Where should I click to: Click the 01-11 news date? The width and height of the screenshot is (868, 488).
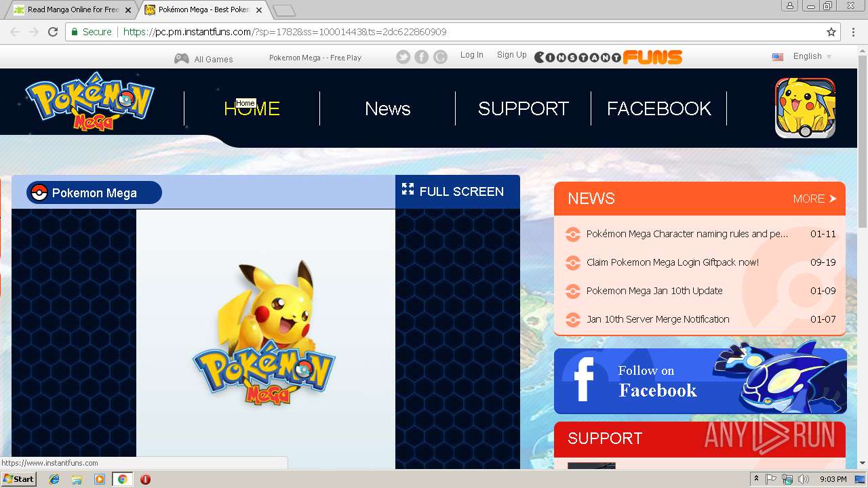point(823,234)
